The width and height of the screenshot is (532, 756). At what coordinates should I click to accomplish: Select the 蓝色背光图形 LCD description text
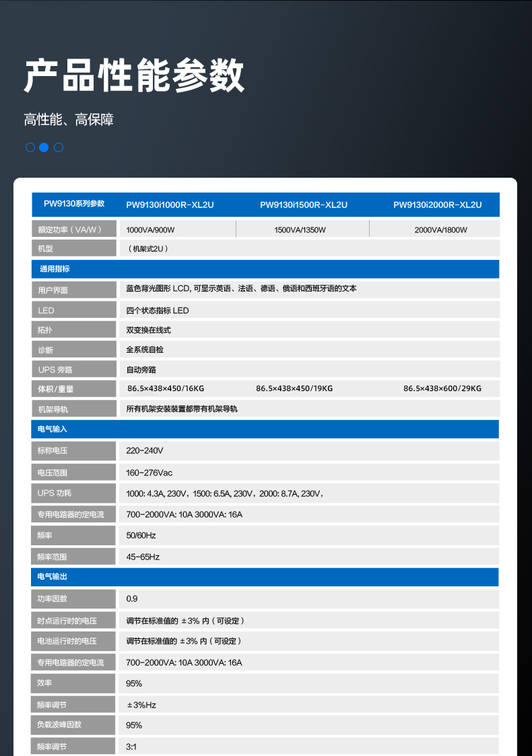241,288
